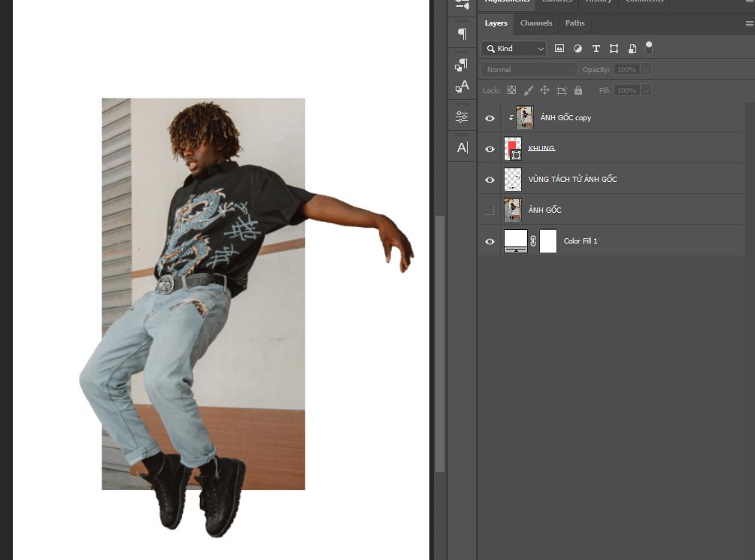
Task: Hide the KHUNG layer
Action: click(x=490, y=148)
